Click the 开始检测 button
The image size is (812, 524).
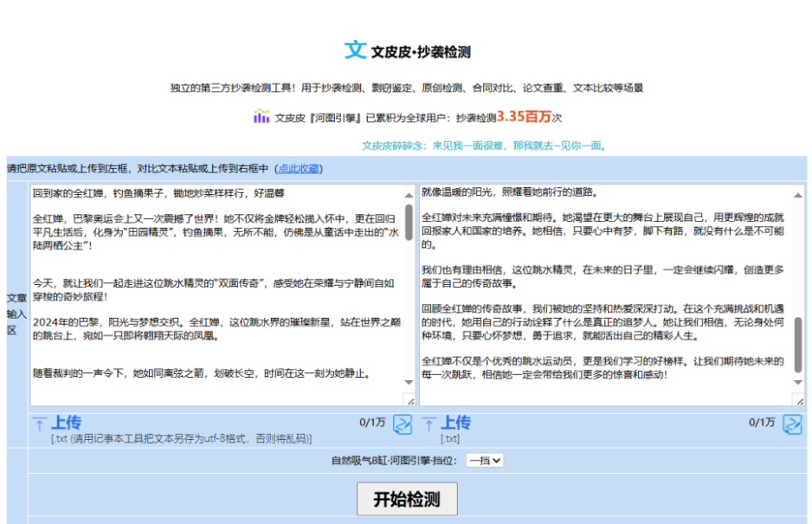click(407, 499)
